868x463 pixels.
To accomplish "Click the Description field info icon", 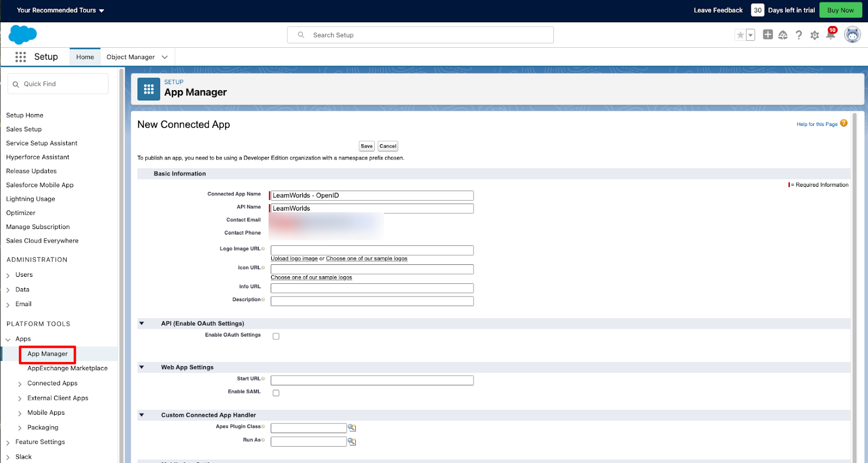I will (263, 300).
